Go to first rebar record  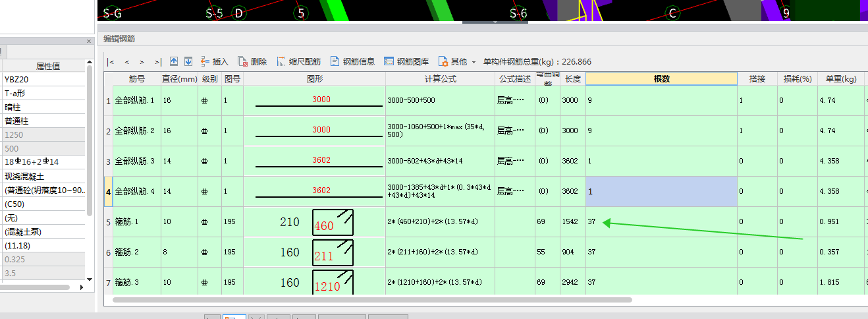point(111,62)
